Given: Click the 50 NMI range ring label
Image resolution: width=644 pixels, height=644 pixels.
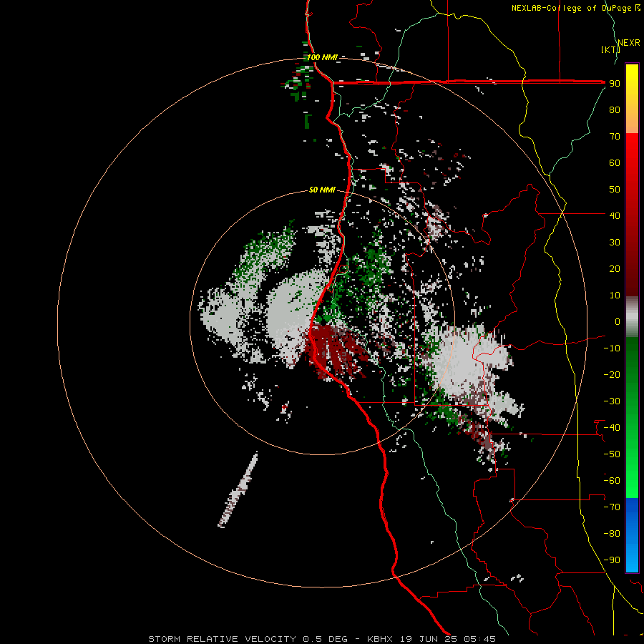Looking at the screenshot, I should tap(322, 190).
